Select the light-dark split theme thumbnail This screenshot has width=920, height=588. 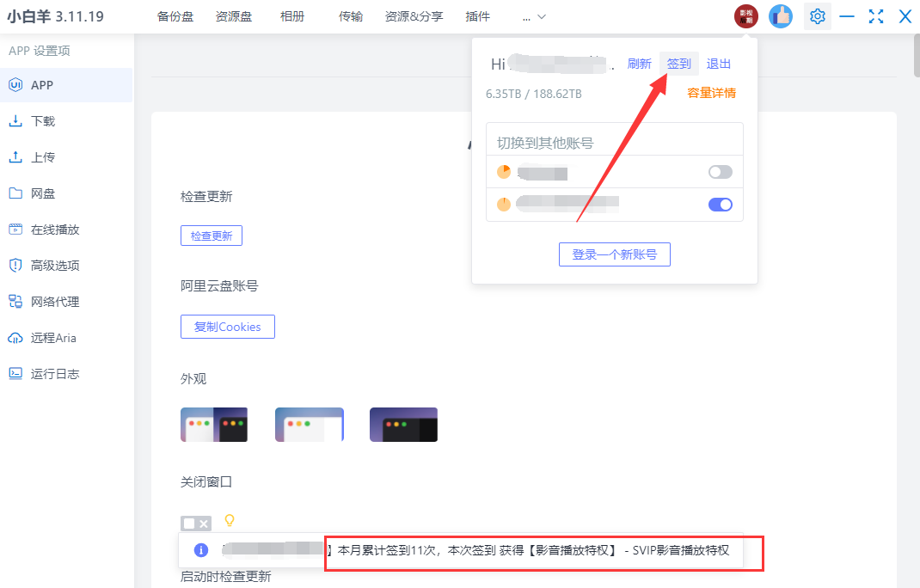click(x=214, y=425)
